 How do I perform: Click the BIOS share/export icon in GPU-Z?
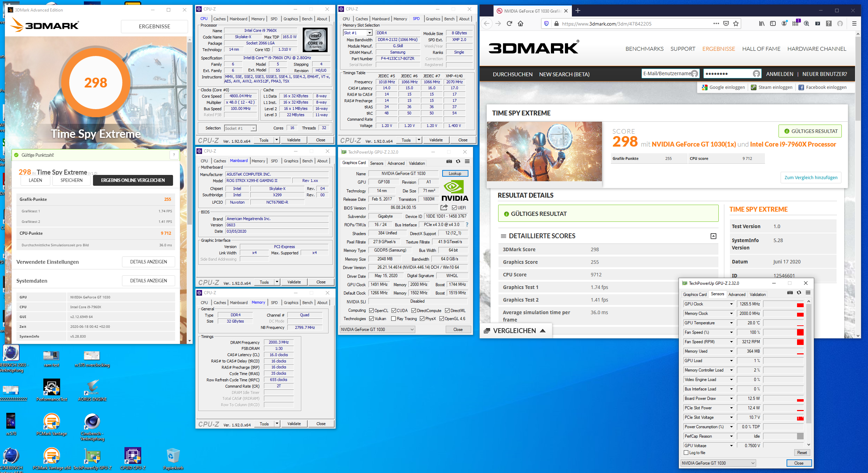pyautogui.click(x=444, y=207)
